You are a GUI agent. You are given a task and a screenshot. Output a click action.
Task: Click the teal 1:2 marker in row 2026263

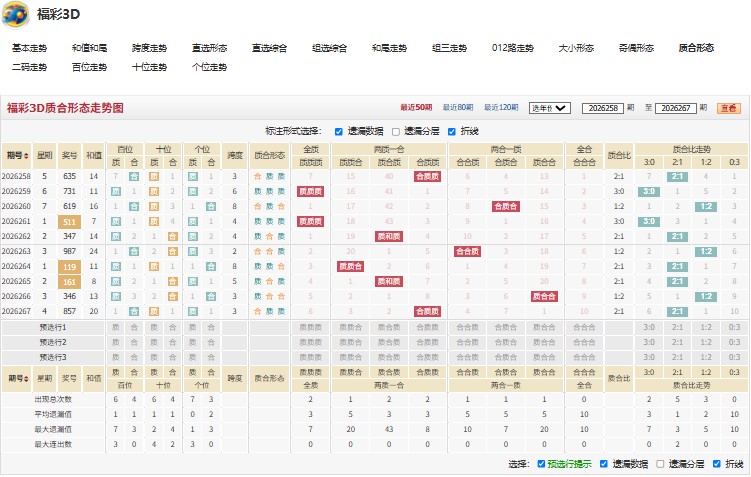click(x=706, y=251)
